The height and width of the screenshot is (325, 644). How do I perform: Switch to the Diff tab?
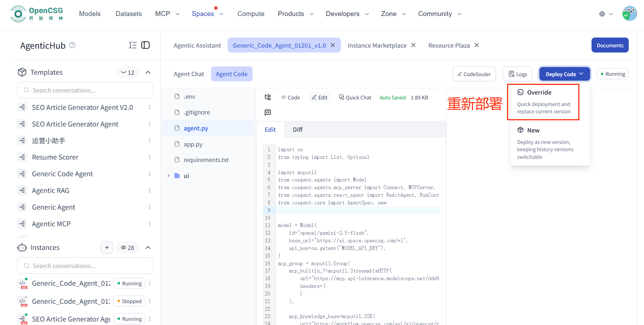click(297, 130)
